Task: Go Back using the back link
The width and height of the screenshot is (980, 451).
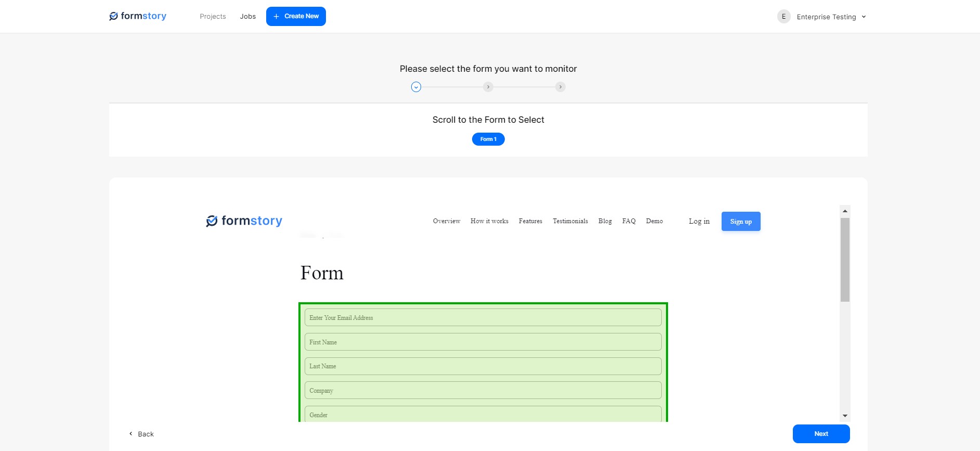Action: 141,434
